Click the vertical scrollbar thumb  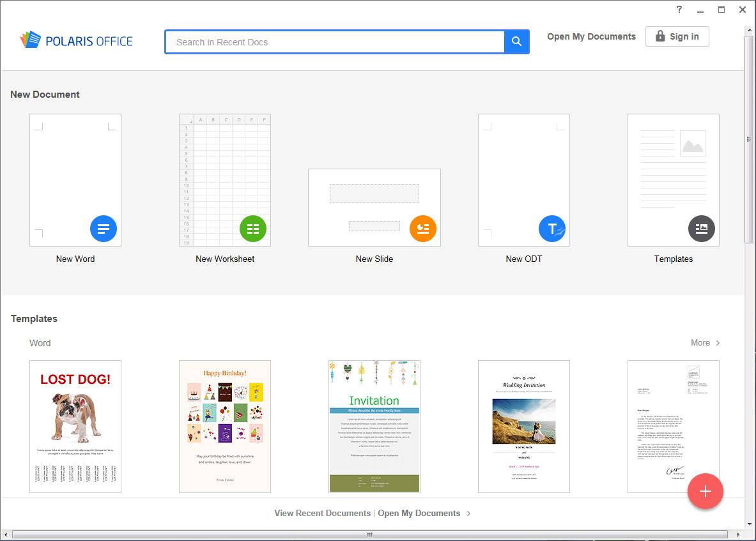tap(749, 140)
